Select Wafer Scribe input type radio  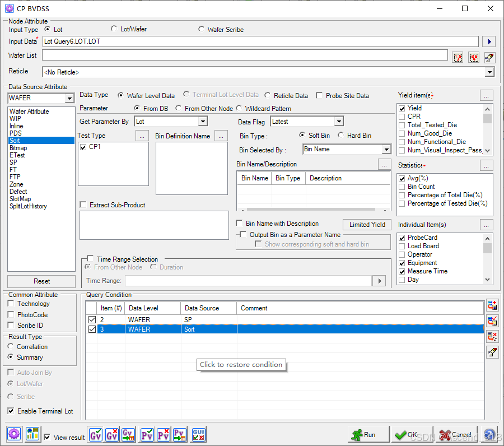click(201, 29)
